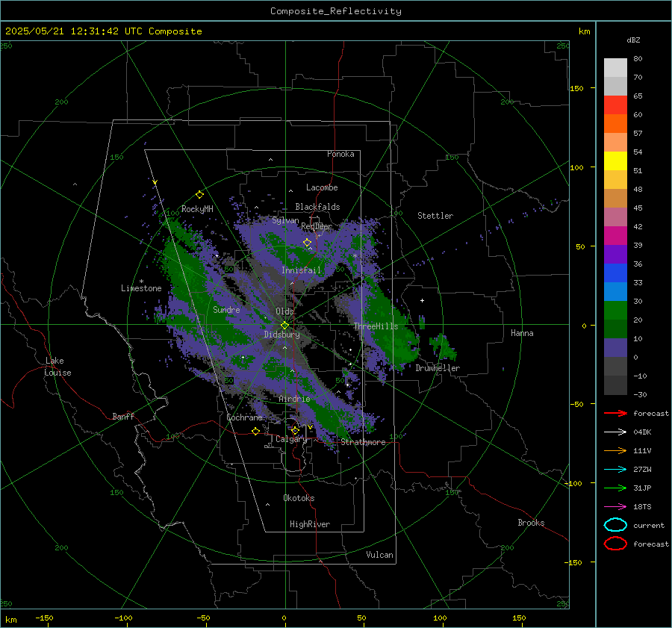Click the Lake Louise label
Image resolution: width=672 pixels, height=628 pixels.
[x=57, y=367]
